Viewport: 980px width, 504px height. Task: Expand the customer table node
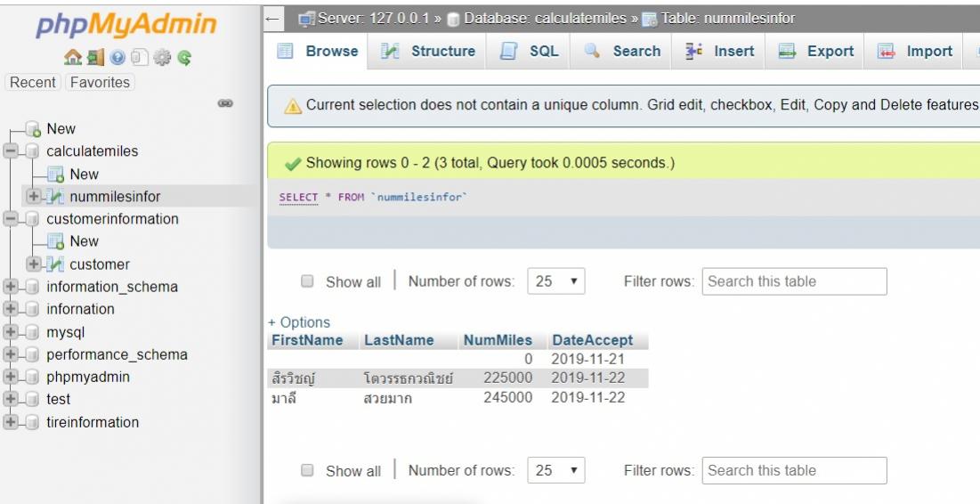click(34, 264)
